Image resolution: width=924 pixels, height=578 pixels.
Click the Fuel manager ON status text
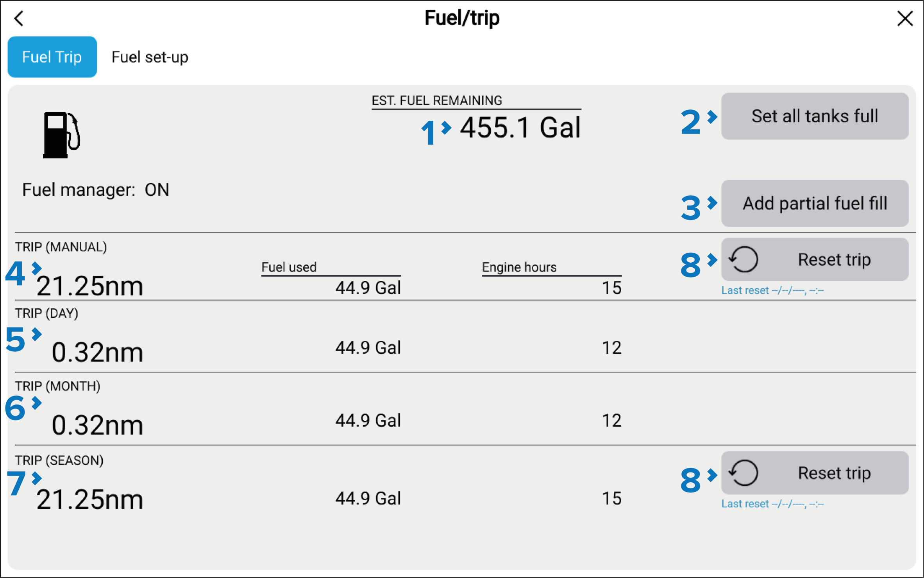[96, 190]
